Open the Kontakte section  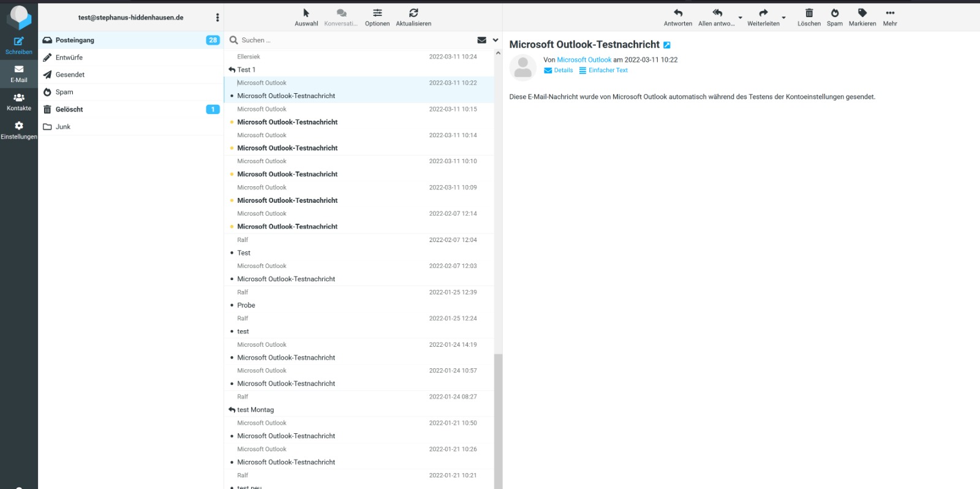[19, 102]
